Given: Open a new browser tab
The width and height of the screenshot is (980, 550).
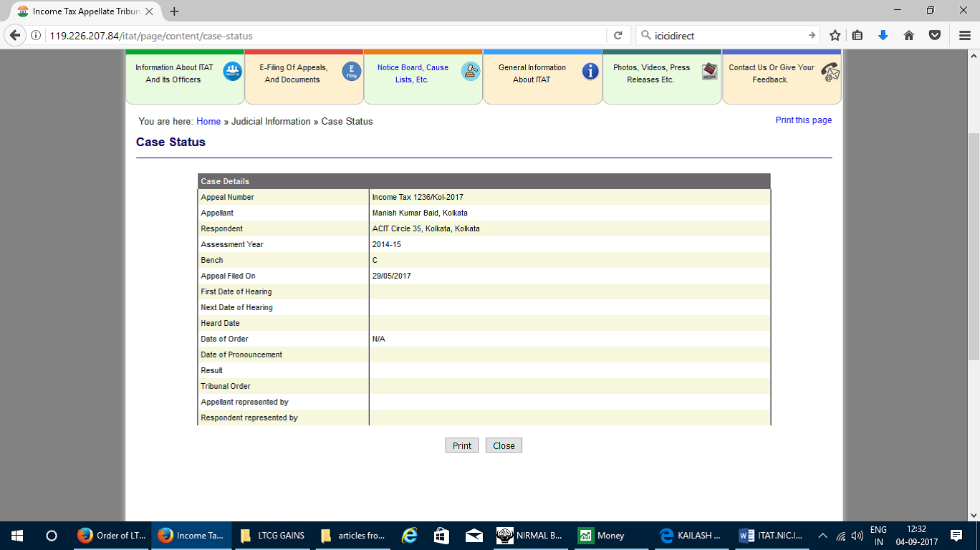Looking at the screenshot, I should [x=174, y=11].
